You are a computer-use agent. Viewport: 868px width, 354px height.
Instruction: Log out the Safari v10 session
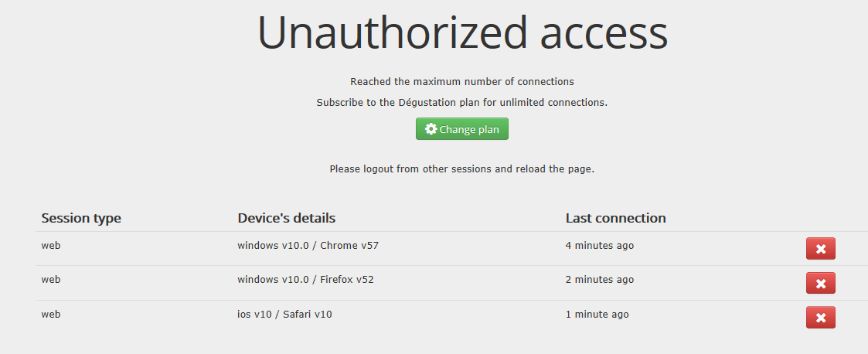tap(820, 318)
